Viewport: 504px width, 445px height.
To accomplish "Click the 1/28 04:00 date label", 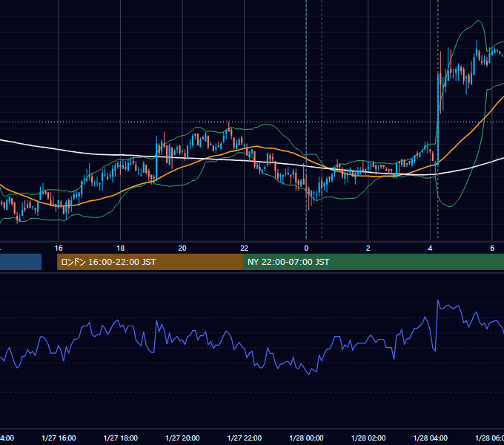I will 431,438.
